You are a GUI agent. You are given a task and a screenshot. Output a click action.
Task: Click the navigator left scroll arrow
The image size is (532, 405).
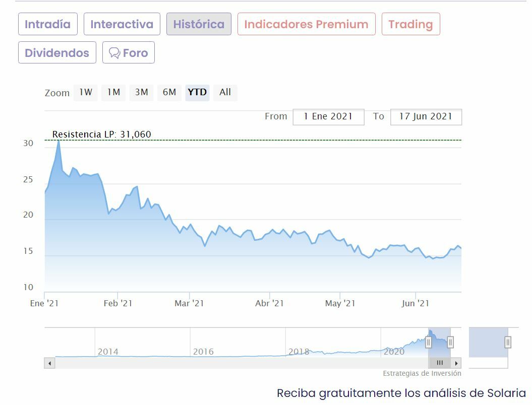[x=49, y=363]
